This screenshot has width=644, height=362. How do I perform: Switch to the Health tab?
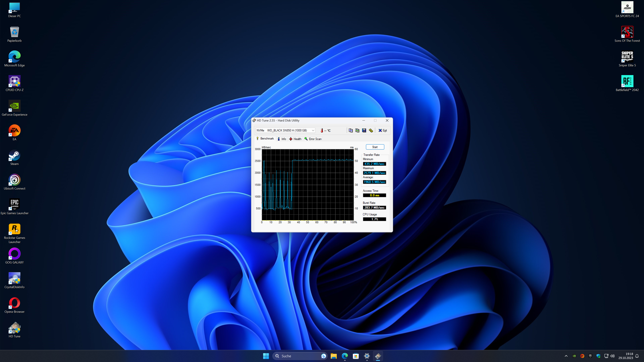pos(295,139)
